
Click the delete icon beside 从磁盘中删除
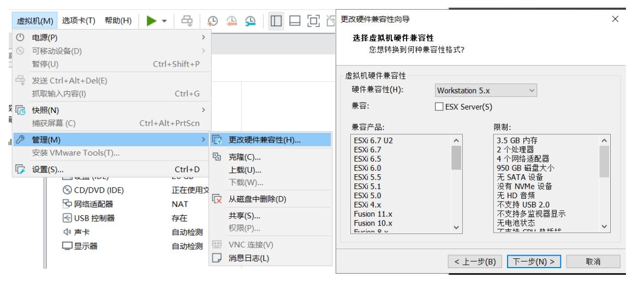pos(217,199)
